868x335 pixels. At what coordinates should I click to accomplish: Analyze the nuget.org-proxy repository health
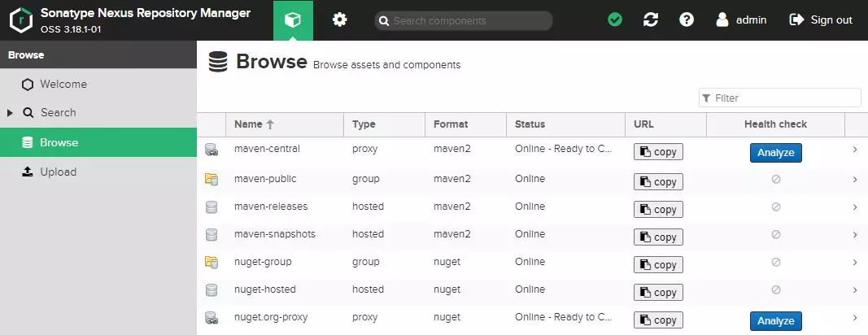(775, 321)
